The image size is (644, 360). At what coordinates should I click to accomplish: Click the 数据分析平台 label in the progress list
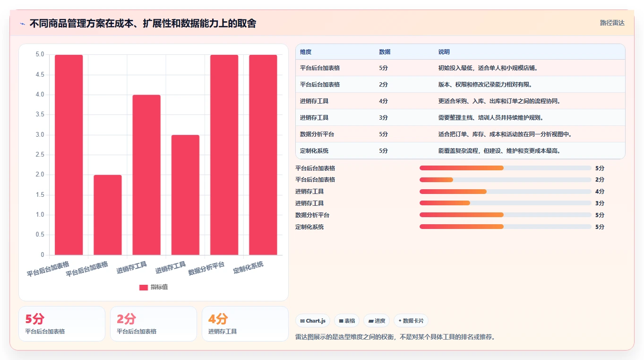tap(312, 215)
